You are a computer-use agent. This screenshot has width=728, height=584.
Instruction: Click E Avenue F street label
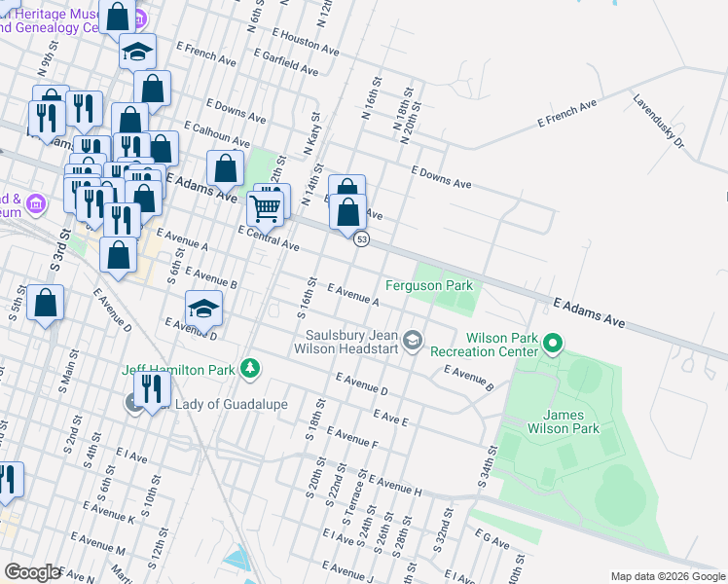[x=352, y=437]
